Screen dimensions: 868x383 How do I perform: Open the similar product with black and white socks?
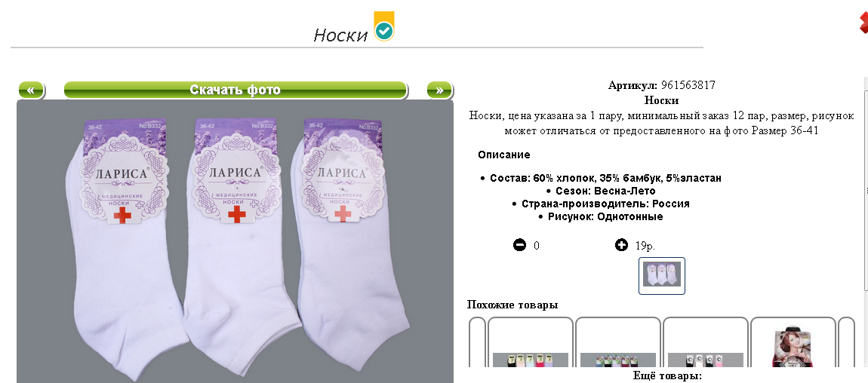[x=705, y=342]
